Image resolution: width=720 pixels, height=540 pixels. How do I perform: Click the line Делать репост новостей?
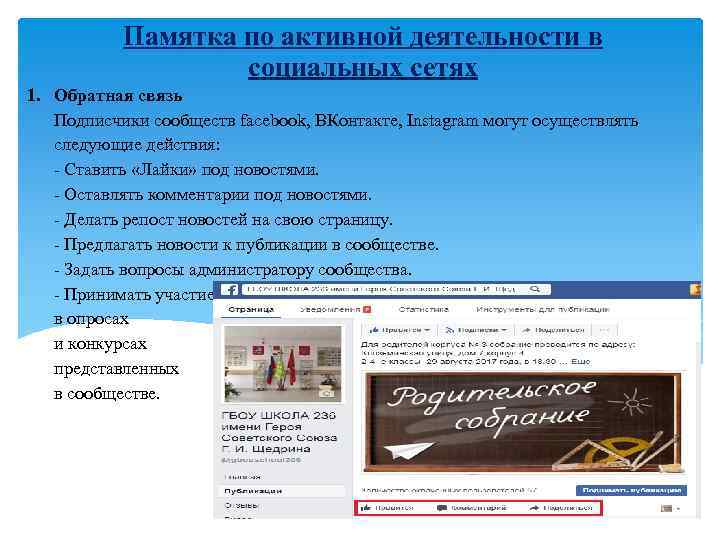click(223, 219)
